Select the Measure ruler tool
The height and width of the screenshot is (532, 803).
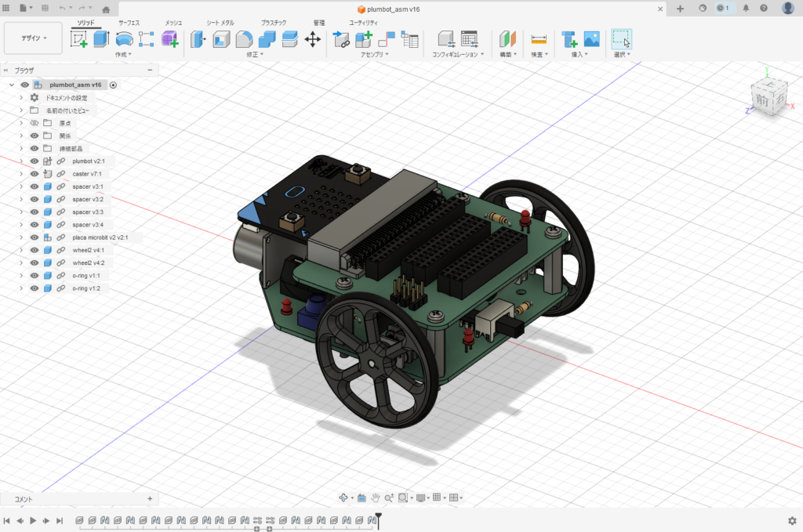538,39
